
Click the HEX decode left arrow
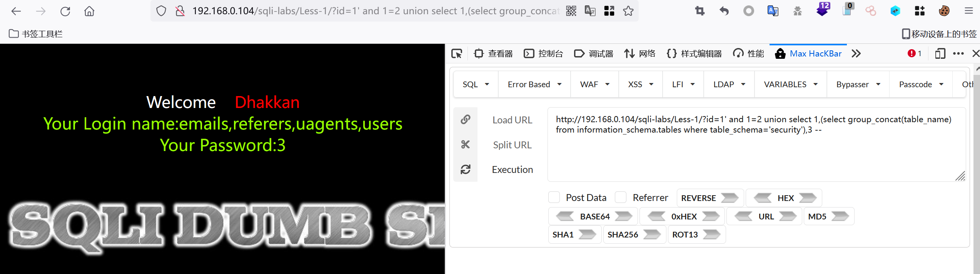click(x=762, y=198)
